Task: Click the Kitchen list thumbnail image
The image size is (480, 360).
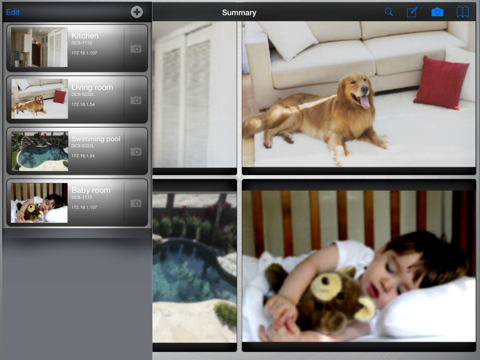Action: pos(39,47)
